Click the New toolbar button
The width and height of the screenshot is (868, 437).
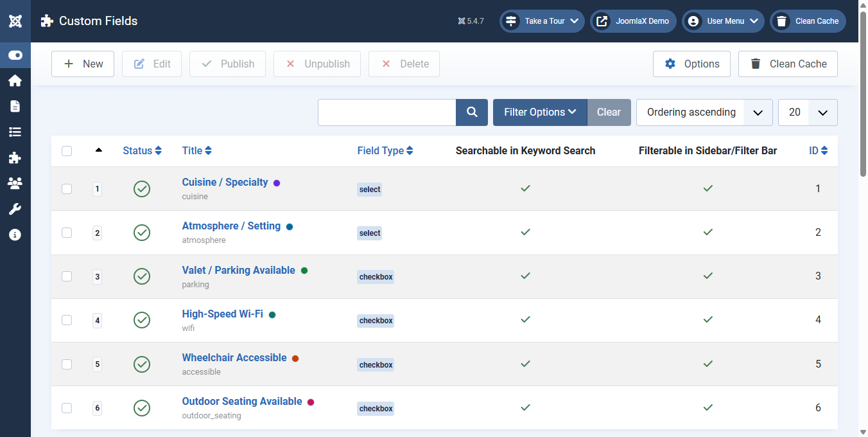pyautogui.click(x=83, y=64)
